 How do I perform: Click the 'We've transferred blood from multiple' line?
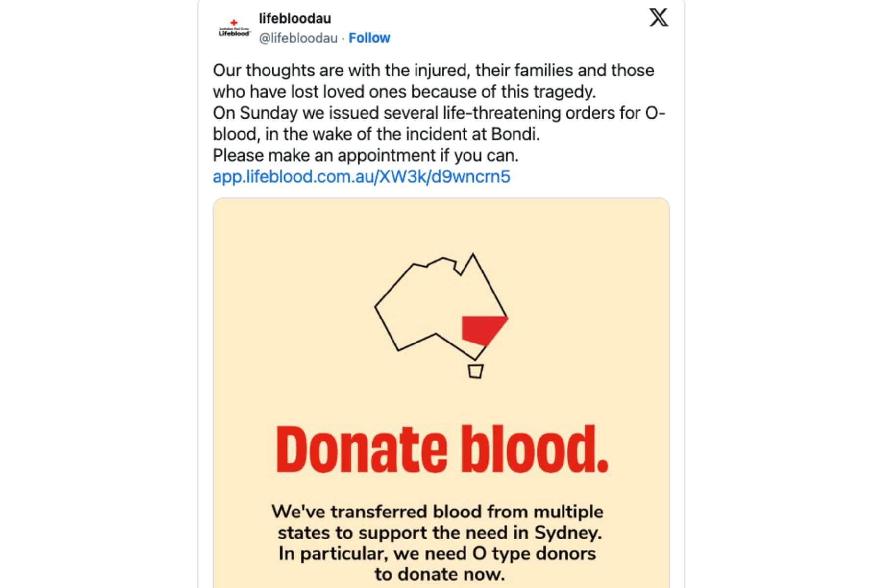click(437, 512)
